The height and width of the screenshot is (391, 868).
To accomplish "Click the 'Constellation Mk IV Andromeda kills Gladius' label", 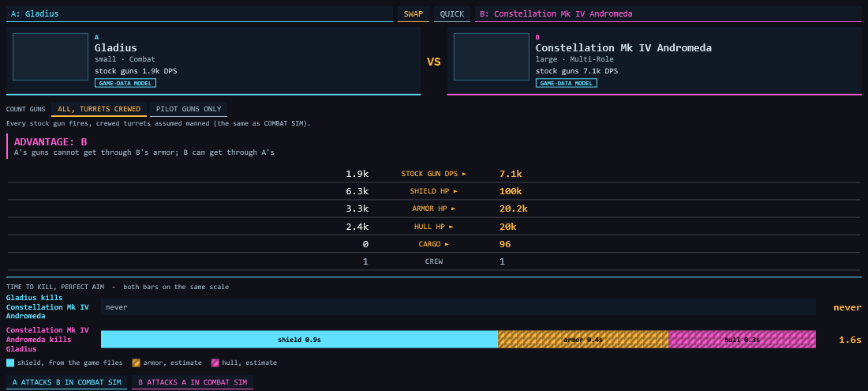I will [47, 340].
